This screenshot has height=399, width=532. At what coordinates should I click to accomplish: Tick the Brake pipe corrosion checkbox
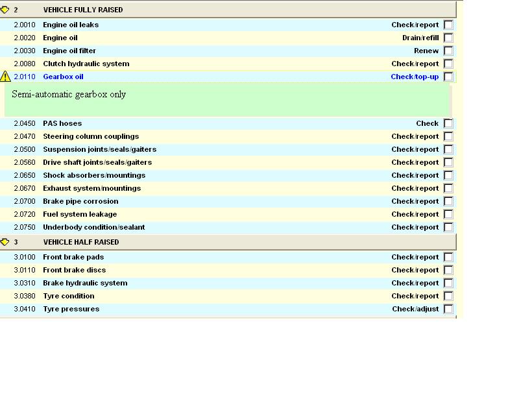pyautogui.click(x=448, y=201)
